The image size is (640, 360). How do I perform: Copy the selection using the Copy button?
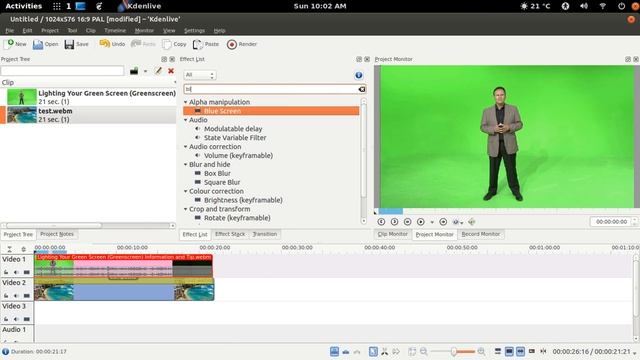[x=174, y=44]
